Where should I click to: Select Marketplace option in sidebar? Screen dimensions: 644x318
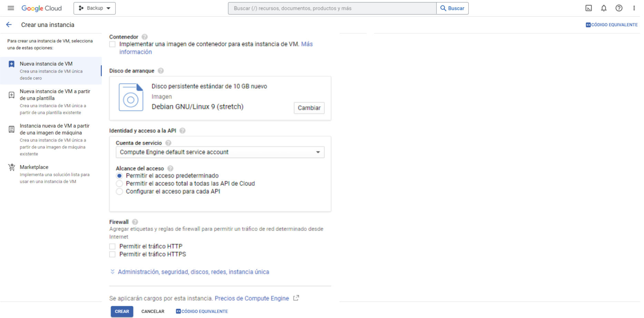pos(34,167)
